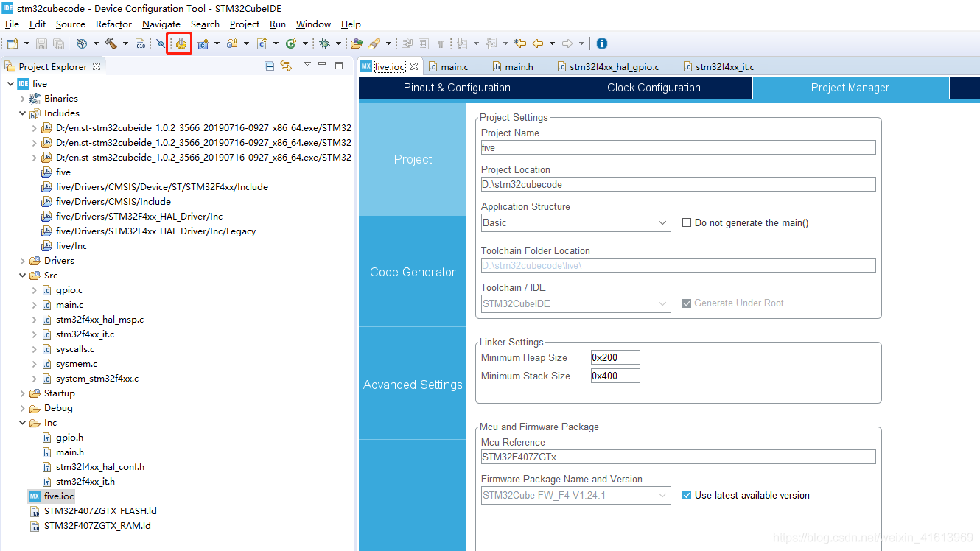Image resolution: width=980 pixels, height=551 pixels.
Task: Click the binary 010 toolbar icon
Action: [x=140, y=43]
